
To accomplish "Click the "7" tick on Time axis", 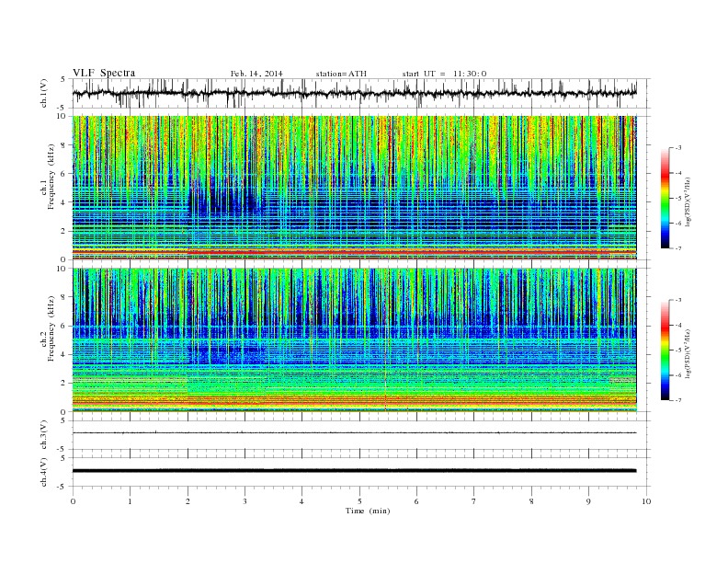I will 474,501.
